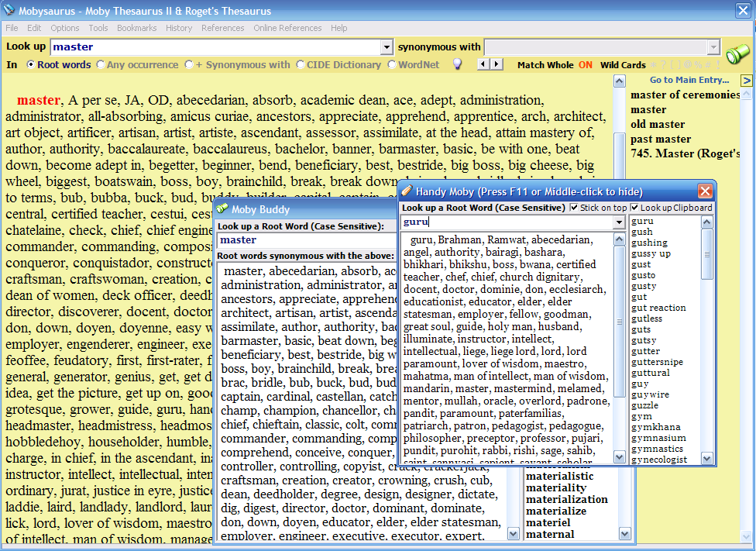Image resolution: width=756 pixels, height=551 pixels.
Task: Click the '>' button beside Go to Main Entry
Action: point(747,80)
